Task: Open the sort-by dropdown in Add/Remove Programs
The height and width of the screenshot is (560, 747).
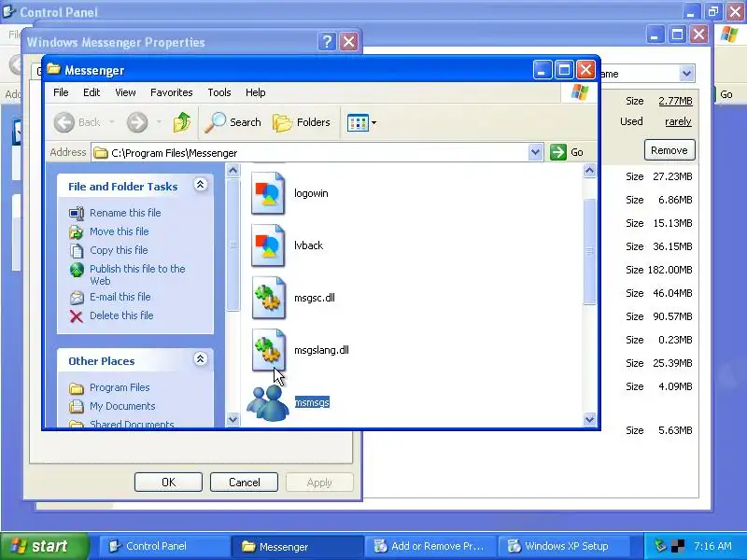Action: pos(686,74)
